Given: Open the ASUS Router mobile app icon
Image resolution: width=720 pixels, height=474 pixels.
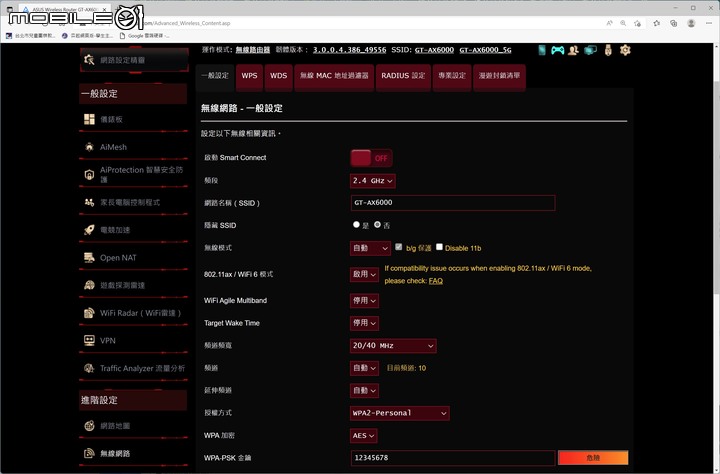Looking at the screenshot, I should point(542,50).
